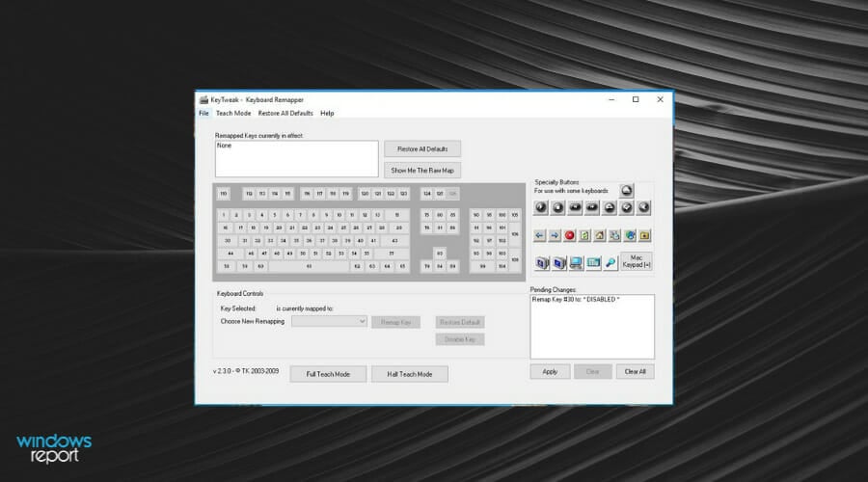
Task: Select the spacebar key numbered 61
Action: click(309, 266)
